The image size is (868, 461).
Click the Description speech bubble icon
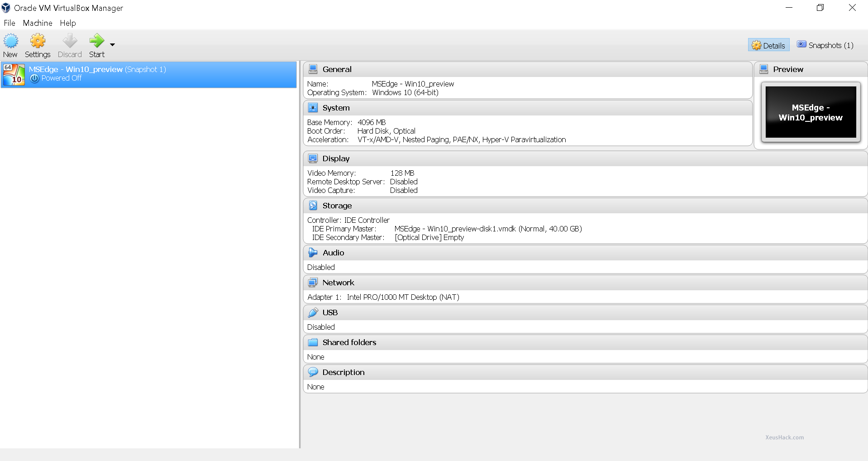(x=313, y=372)
